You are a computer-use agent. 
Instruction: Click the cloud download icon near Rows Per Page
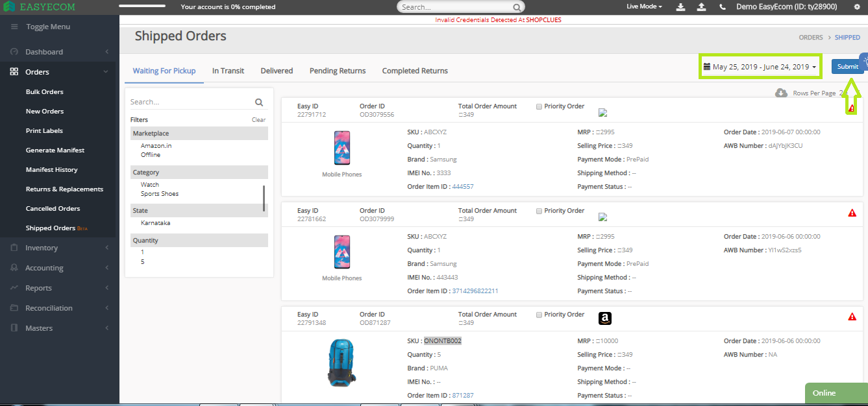point(782,93)
